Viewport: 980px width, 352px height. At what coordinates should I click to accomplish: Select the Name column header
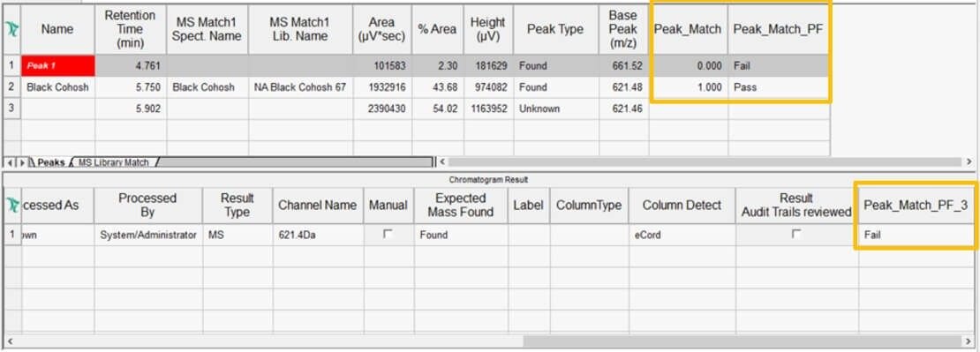[57, 29]
